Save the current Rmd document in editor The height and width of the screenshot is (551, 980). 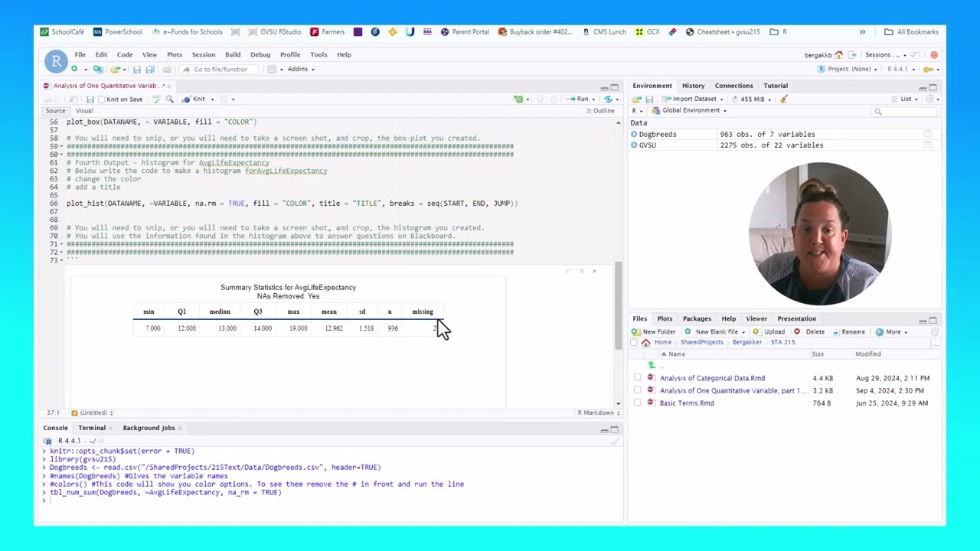coord(90,99)
